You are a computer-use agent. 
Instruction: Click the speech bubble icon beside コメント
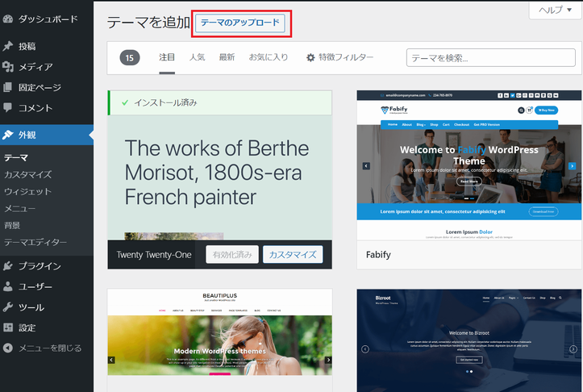pos(8,108)
